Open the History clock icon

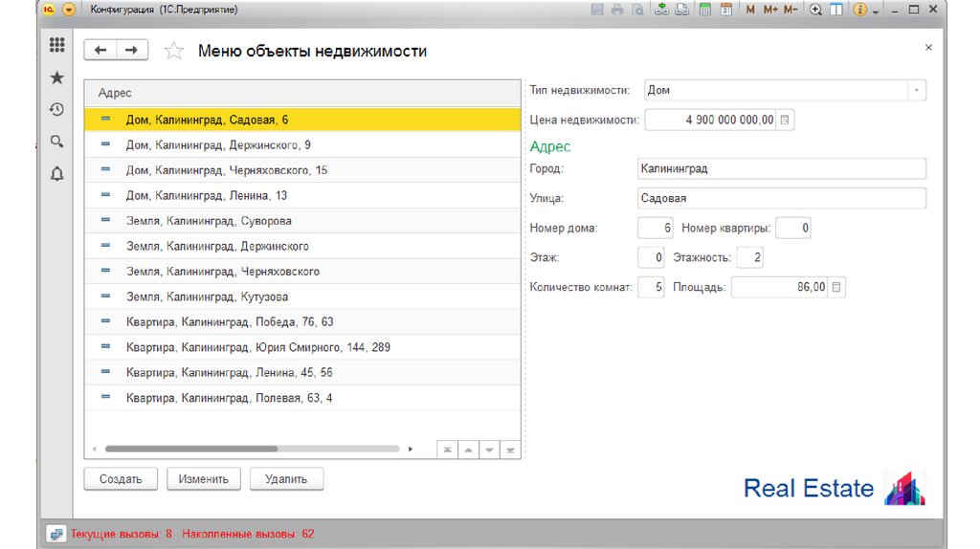(x=56, y=109)
